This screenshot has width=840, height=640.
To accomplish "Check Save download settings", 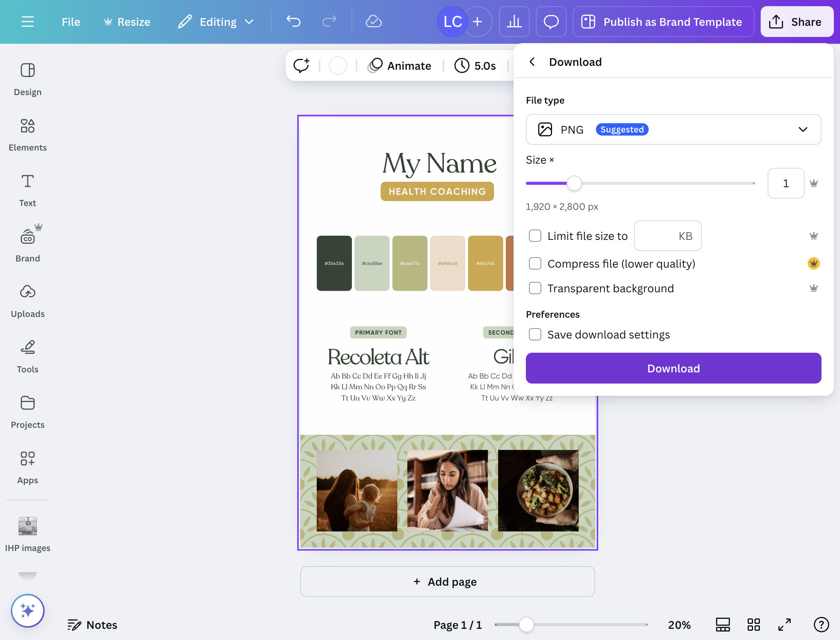I will point(535,334).
